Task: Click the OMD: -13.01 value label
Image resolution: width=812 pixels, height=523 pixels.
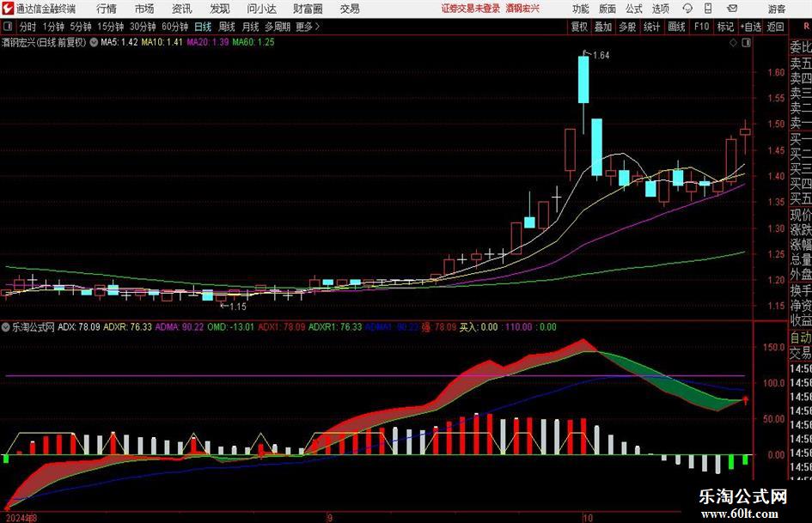Action: [x=230, y=327]
